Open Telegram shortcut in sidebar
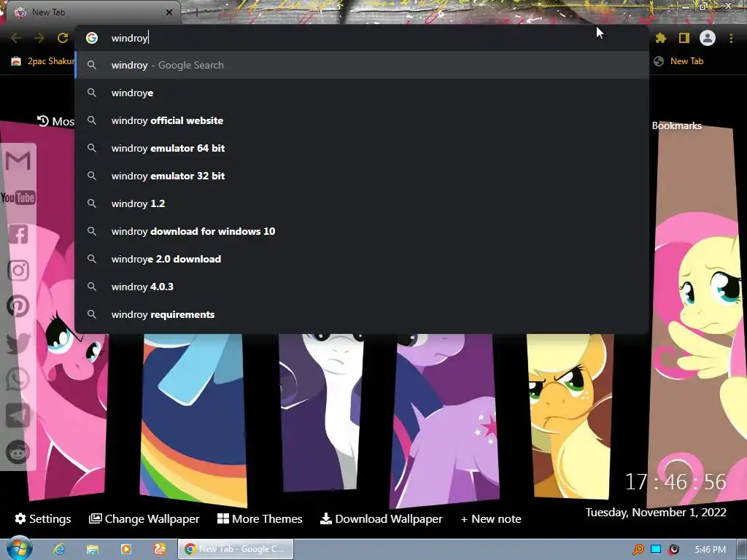The width and height of the screenshot is (747, 560). (18, 416)
